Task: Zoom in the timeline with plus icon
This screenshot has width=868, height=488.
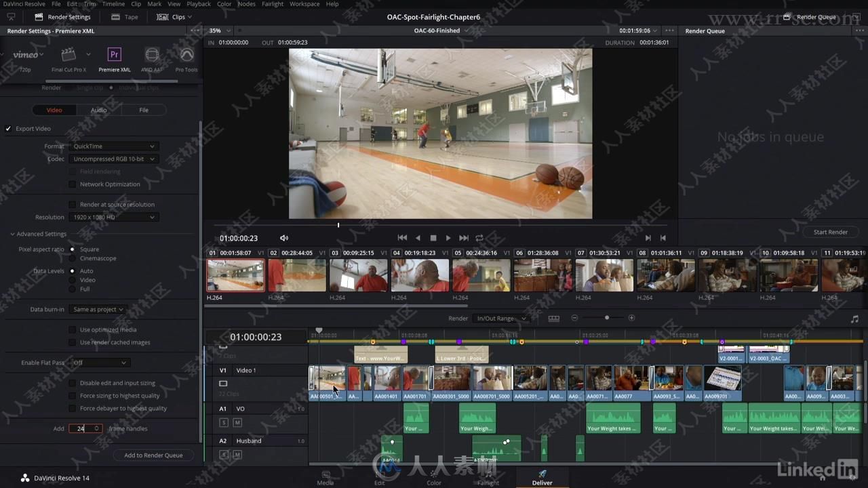Action: pos(631,318)
